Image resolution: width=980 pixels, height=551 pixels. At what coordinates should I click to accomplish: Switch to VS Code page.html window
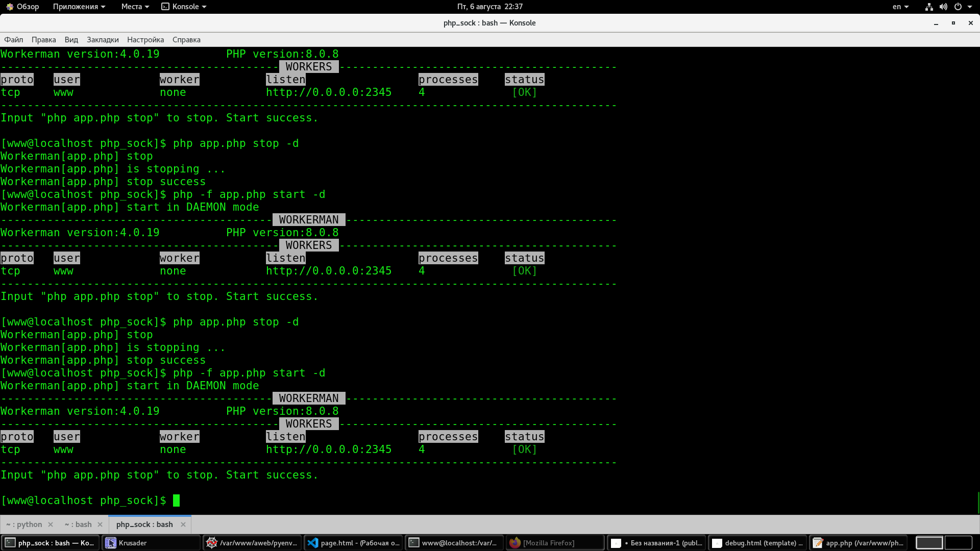(354, 543)
